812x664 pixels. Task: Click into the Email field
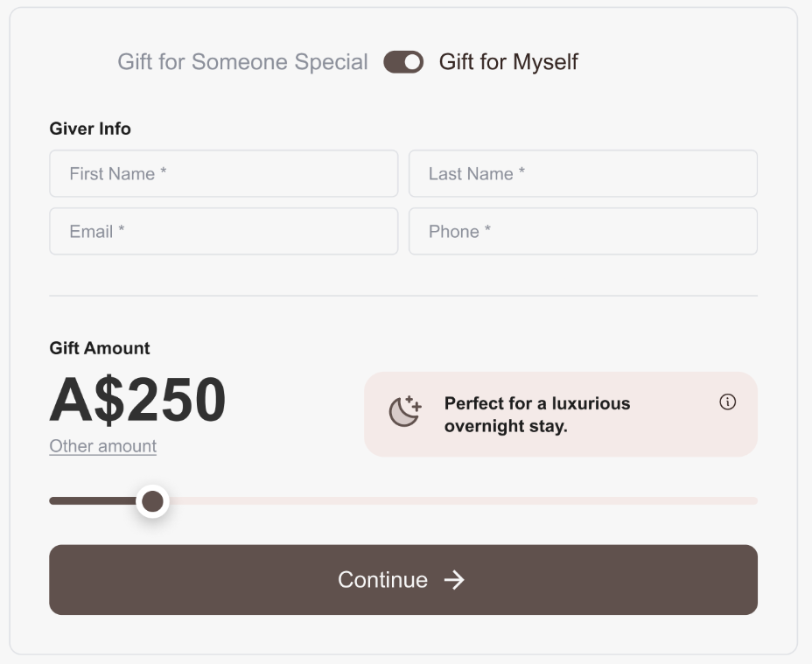pyautogui.click(x=224, y=231)
